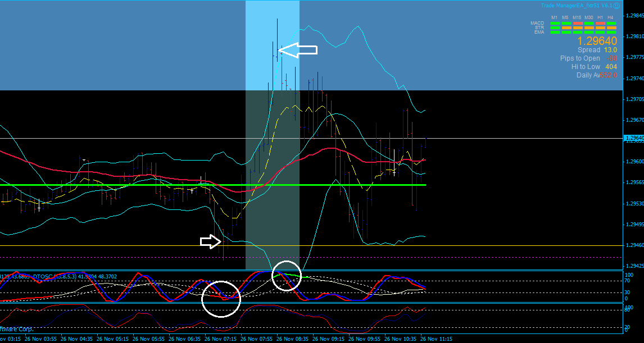Select the M15 timeframe header

[577, 17]
